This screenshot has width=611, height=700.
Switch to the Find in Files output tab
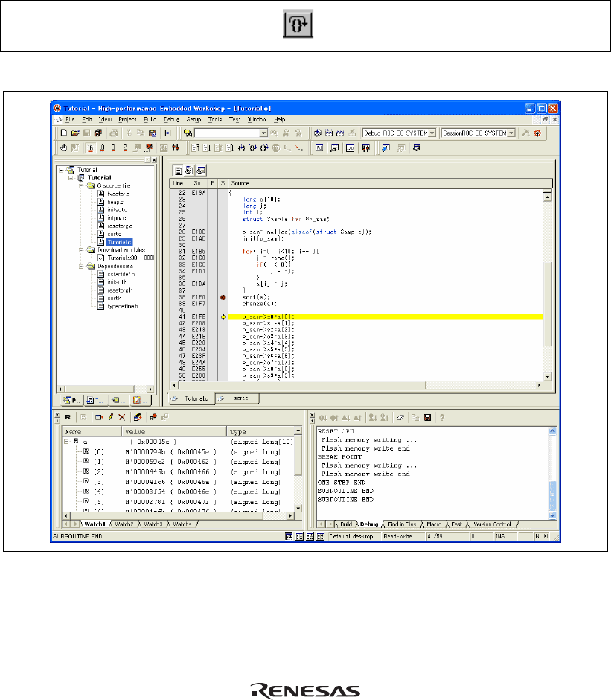pos(402,524)
